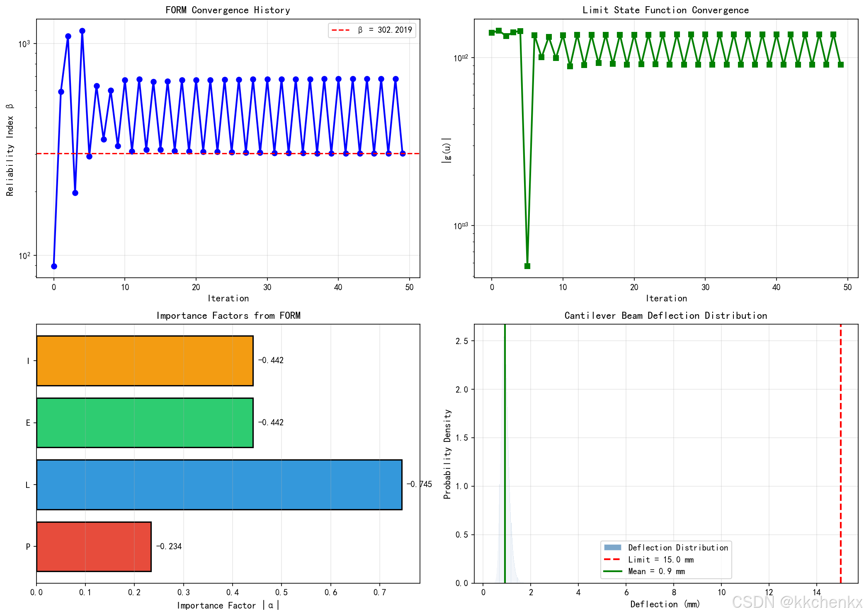Click the lowest green square marker at iteration 5
The height and width of the screenshot is (616, 864).
(x=527, y=266)
